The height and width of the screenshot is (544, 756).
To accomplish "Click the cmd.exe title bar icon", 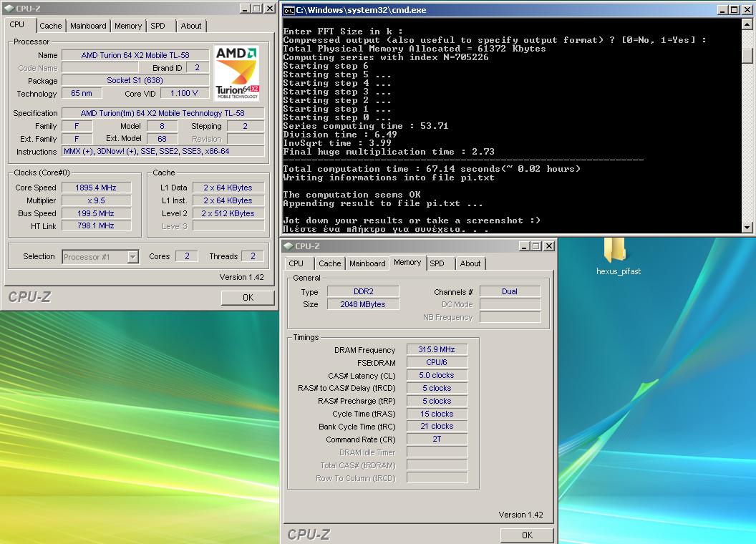I will [289, 10].
